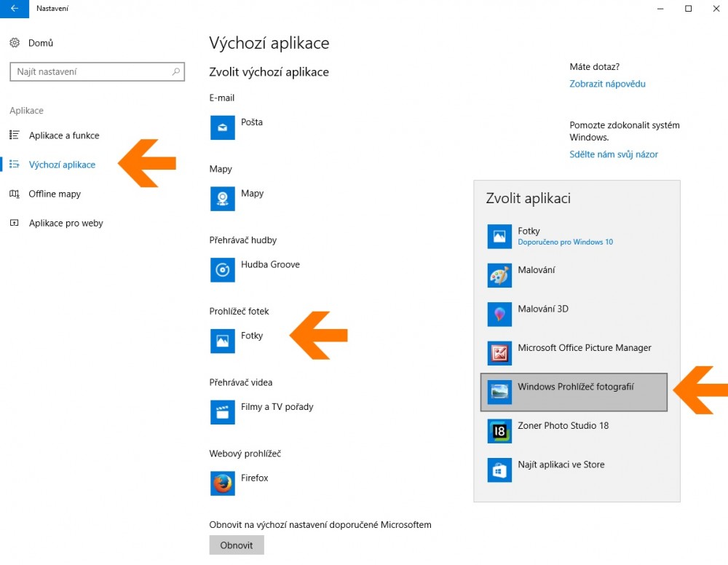
Task: Click the Firefox browser icon
Action: (222, 483)
